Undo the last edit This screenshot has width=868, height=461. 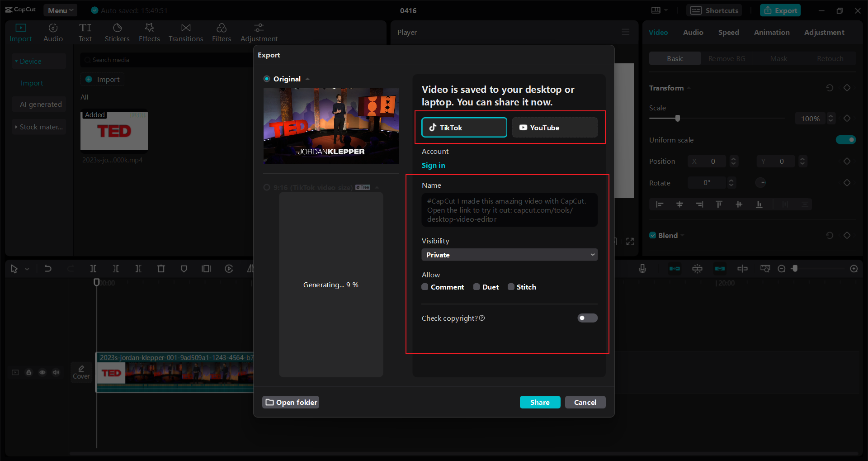pyautogui.click(x=48, y=268)
